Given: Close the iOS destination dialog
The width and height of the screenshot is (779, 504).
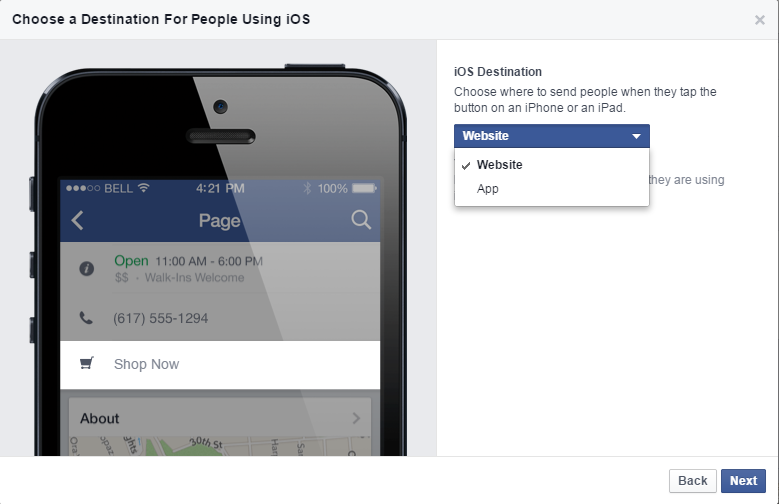Looking at the screenshot, I should coord(760,20).
